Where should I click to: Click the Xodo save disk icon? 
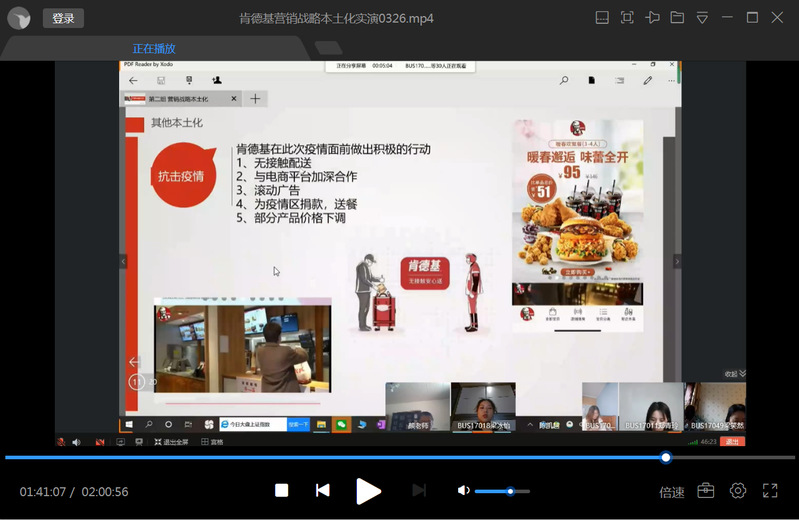[x=161, y=81]
